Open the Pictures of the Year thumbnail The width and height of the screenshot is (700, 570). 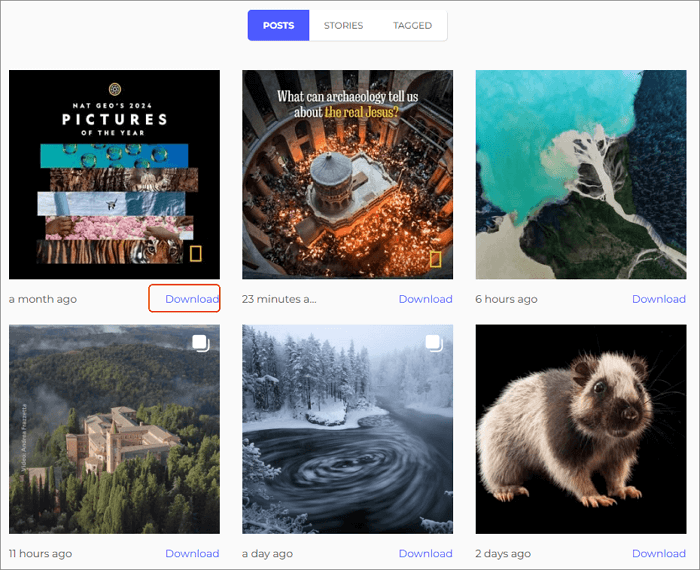(114, 174)
